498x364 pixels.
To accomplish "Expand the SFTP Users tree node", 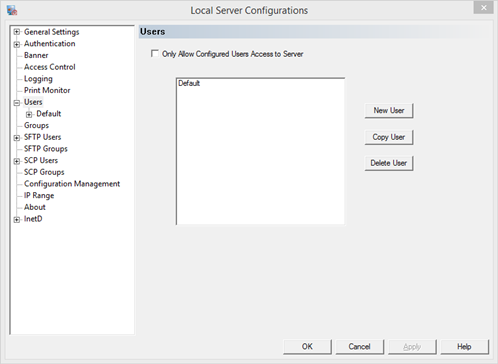I will coord(17,138).
